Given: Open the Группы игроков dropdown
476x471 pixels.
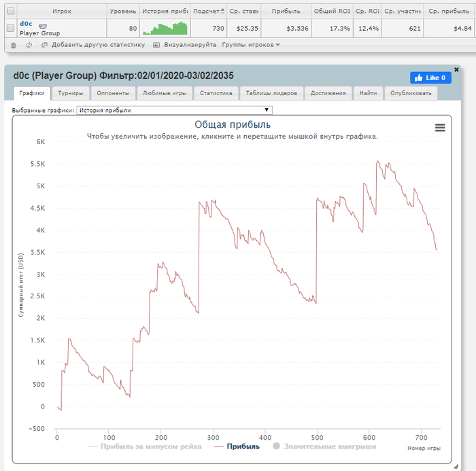Looking at the screenshot, I should 251,45.
